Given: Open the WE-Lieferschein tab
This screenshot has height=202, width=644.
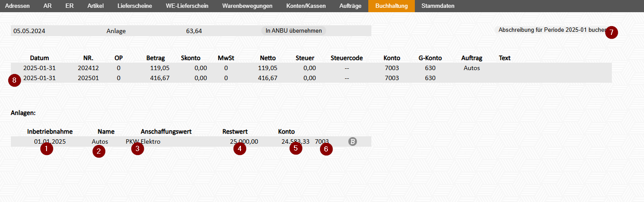Looking at the screenshot, I should (x=187, y=6).
